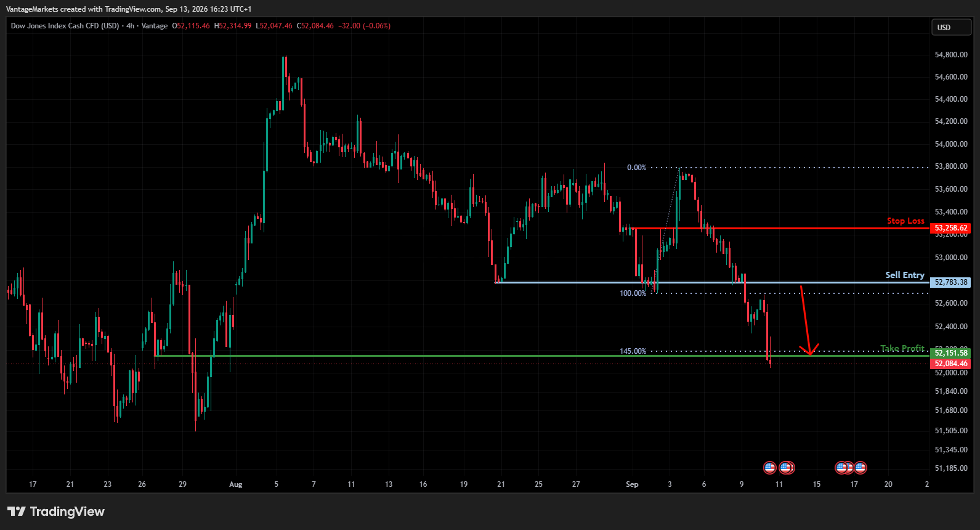The height and width of the screenshot is (530, 980).
Task: Click the 54,800.00 price axis label
Action: pyautogui.click(x=951, y=55)
